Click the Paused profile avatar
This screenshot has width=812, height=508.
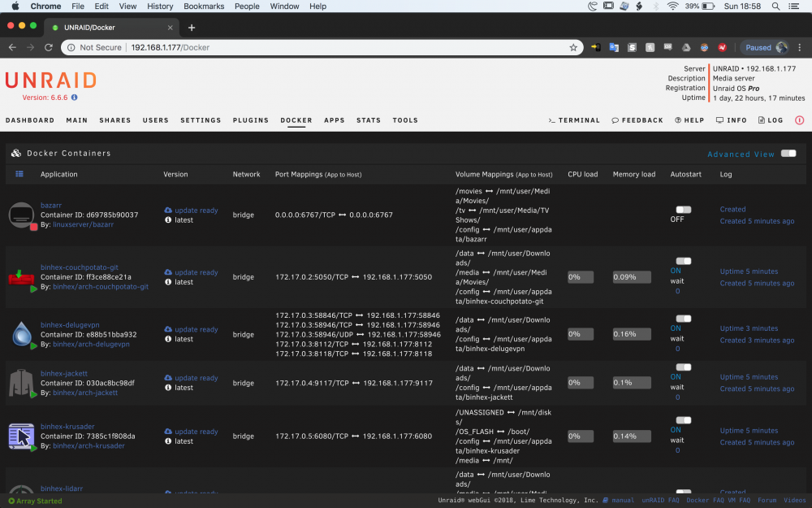[781, 48]
